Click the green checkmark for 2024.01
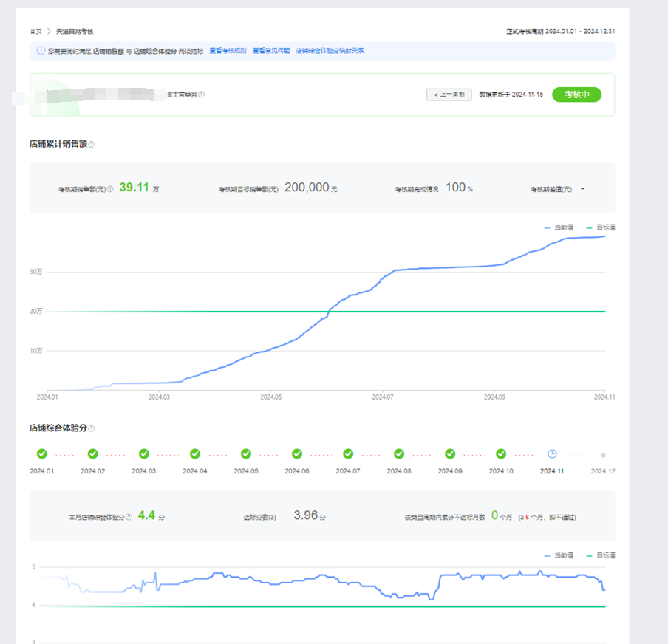Viewport: 668px width, 644px height. tap(42, 454)
